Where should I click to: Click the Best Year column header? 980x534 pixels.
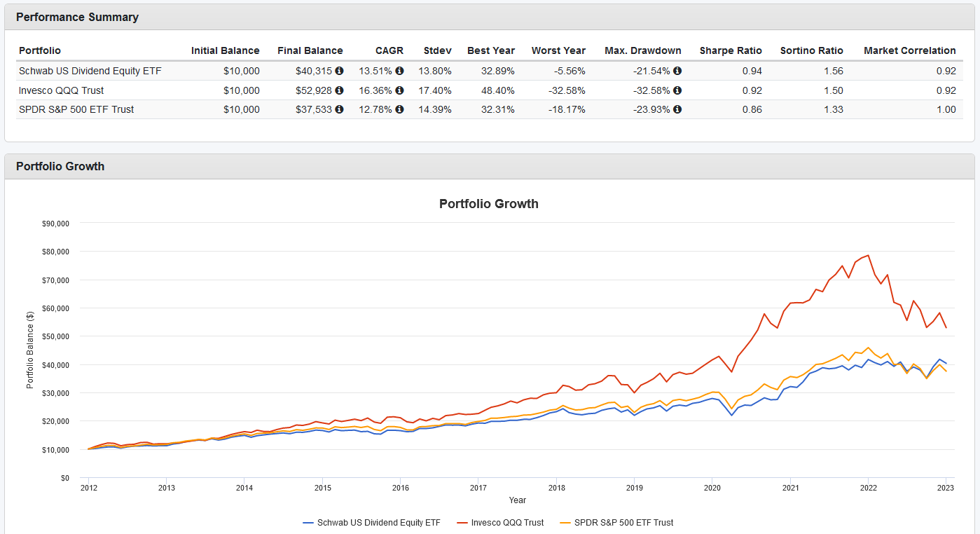click(x=491, y=50)
